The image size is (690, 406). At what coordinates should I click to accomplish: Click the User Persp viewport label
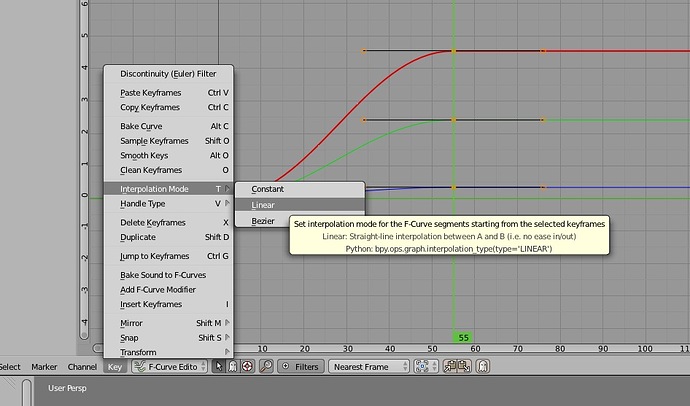tap(67, 388)
